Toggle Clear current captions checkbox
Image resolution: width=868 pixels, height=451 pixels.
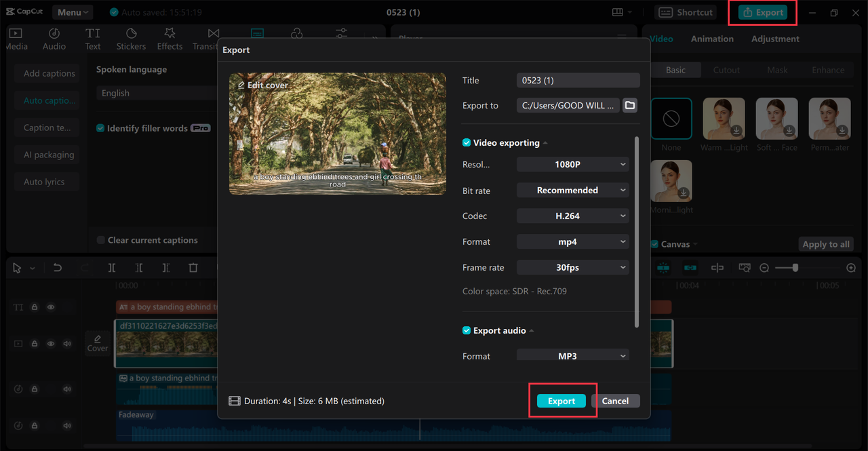[100, 240]
